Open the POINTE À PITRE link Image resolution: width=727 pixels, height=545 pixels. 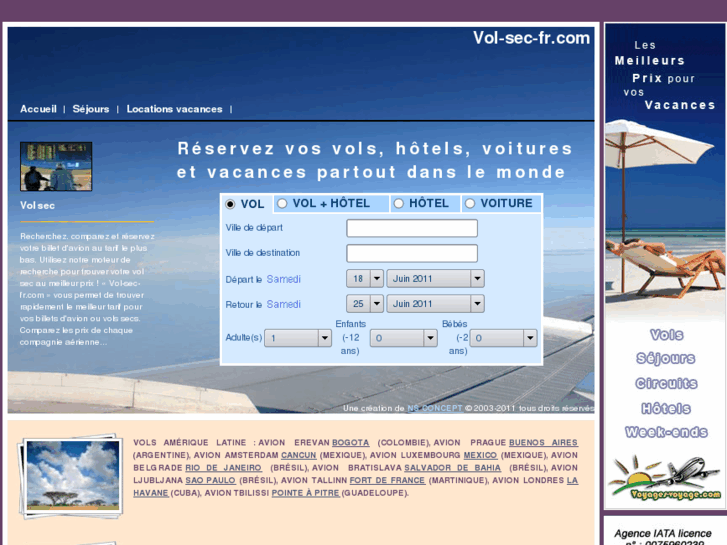click(x=305, y=493)
